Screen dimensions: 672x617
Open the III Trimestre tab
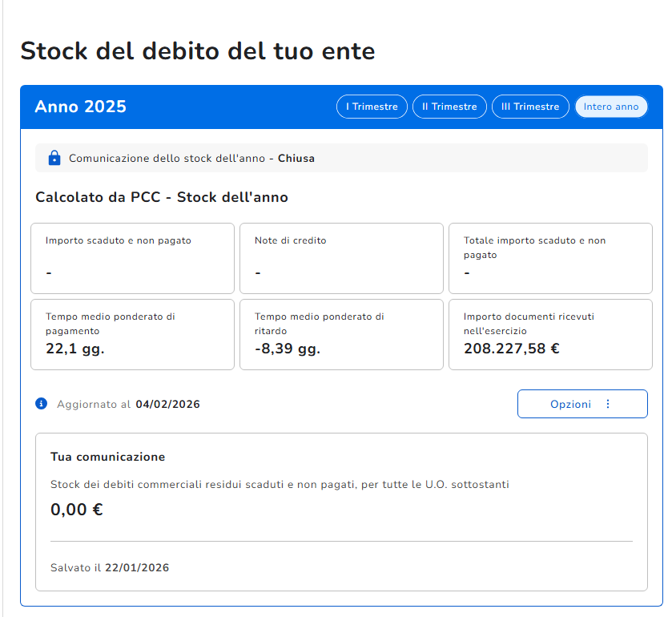click(530, 107)
